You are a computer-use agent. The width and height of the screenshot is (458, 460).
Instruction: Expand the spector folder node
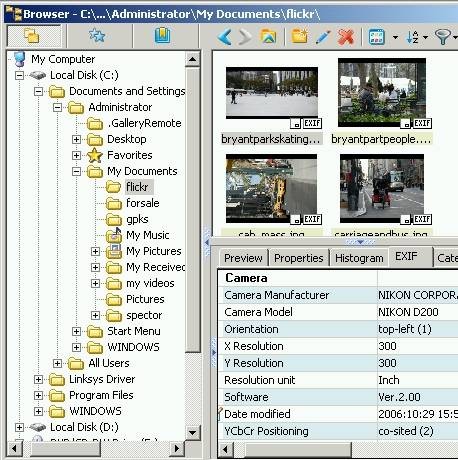(95, 315)
